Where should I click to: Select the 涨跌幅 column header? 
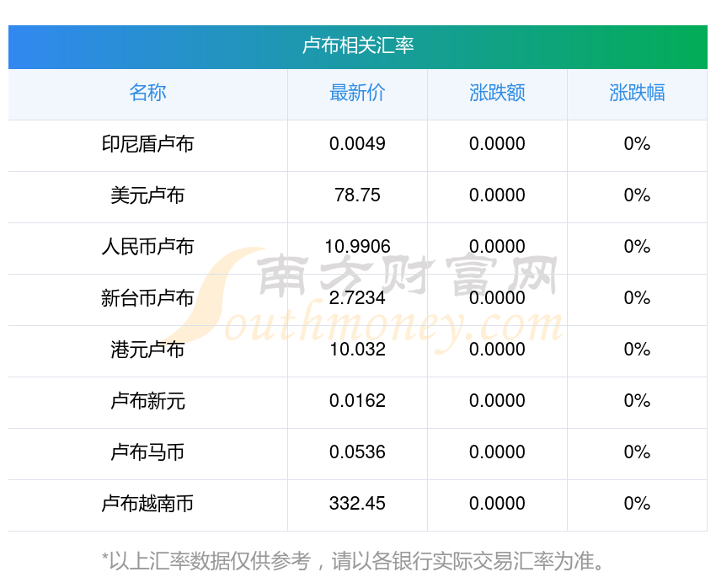[x=637, y=93]
